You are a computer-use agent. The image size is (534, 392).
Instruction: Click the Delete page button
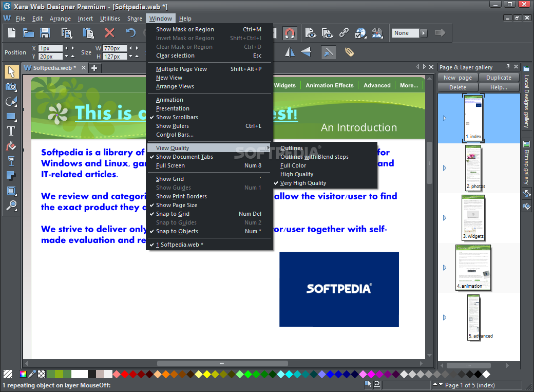(x=457, y=88)
